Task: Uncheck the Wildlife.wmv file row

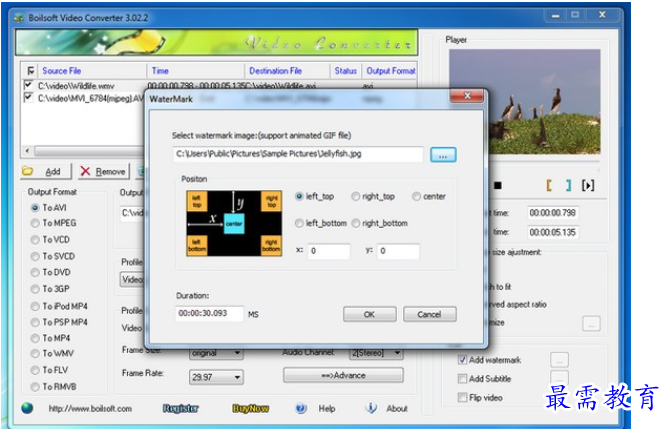Action: 28,85
